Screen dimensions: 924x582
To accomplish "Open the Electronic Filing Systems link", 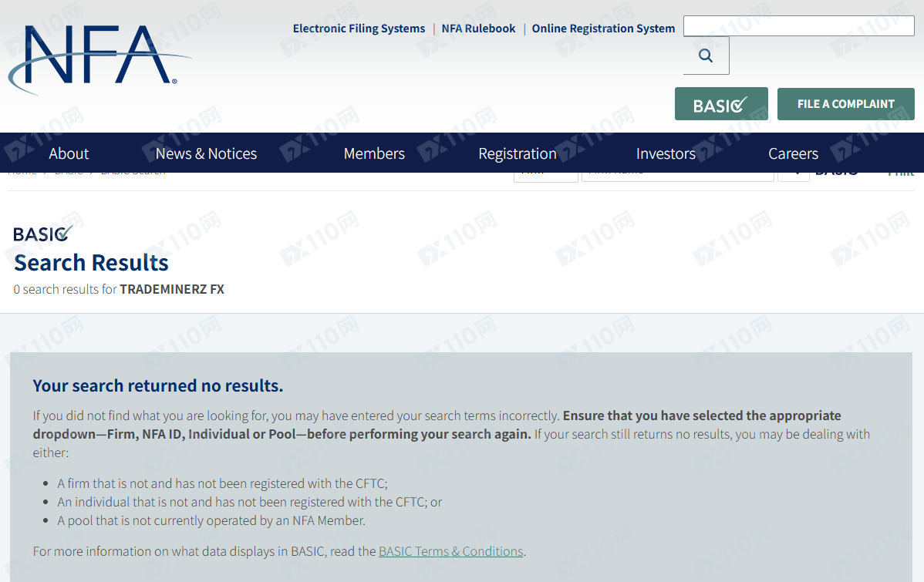I will pyautogui.click(x=359, y=29).
